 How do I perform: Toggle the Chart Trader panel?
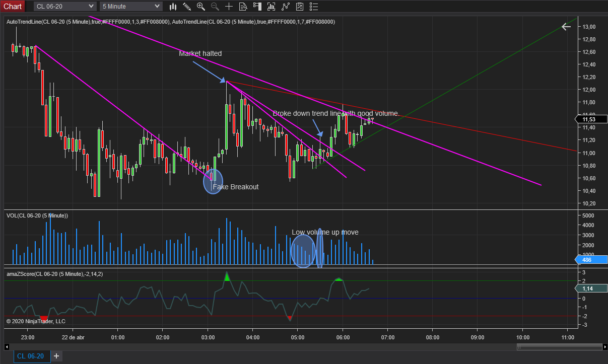point(257,7)
